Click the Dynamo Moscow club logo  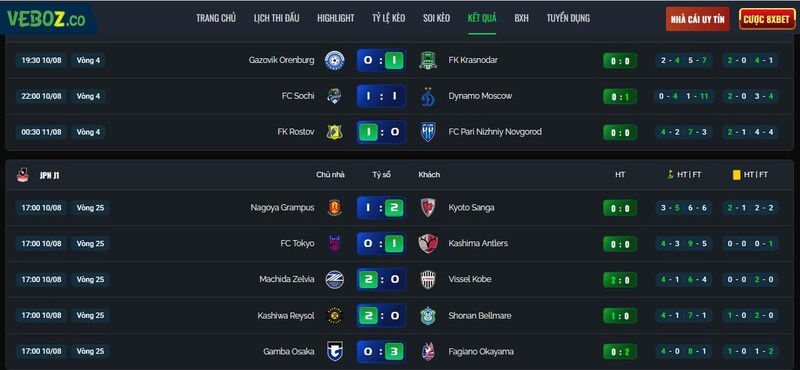coord(428,96)
